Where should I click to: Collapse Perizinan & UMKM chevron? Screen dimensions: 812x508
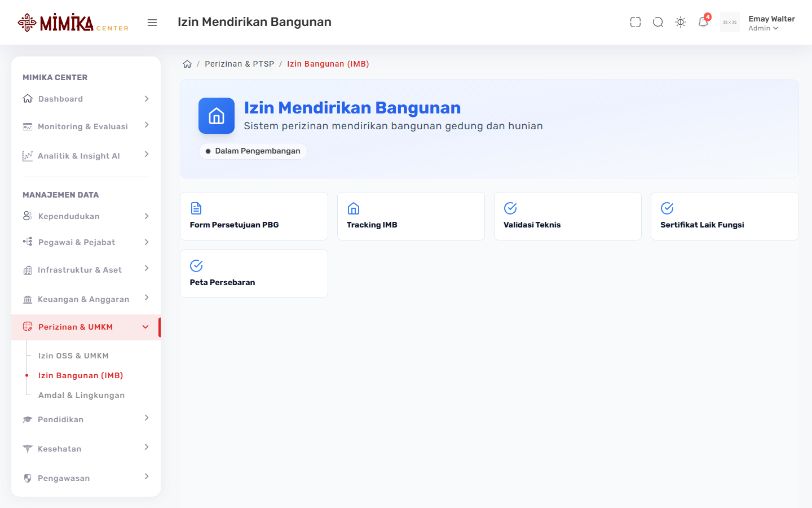click(x=145, y=327)
